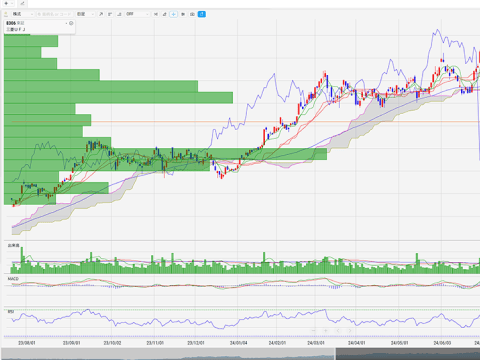
Task: Open the OFF comparison dropdown
Action: (x=137, y=14)
